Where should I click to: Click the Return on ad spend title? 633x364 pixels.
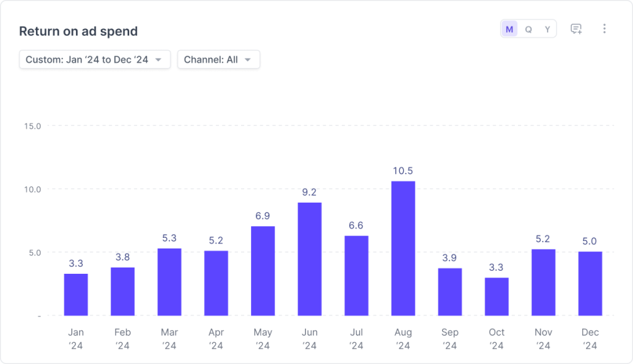pyautogui.click(x=79, y=32)
